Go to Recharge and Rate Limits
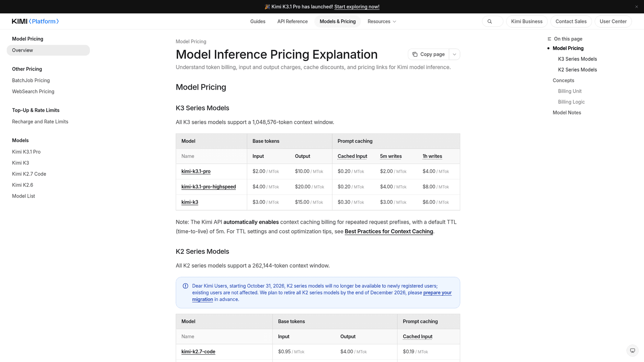The height and width of the screenshot is (362, 644). 40,122
